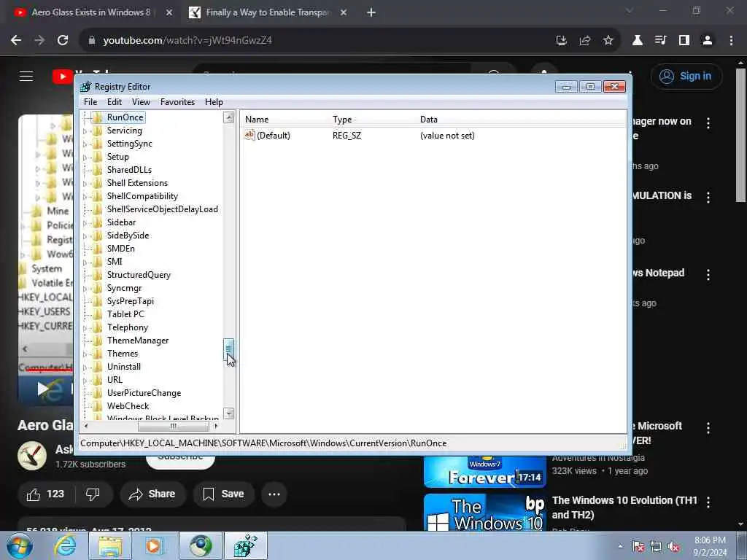Screen dimensions: 747x560
Task: Launch Internet Explorer from the taskbar
Action: pos(65,545)
